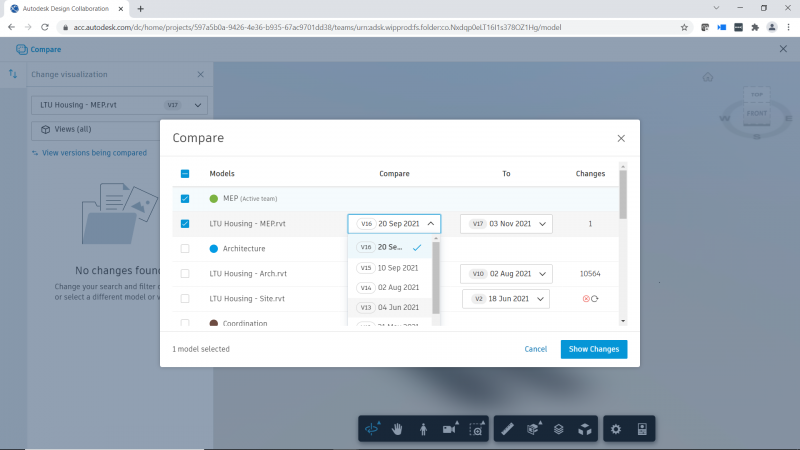The height and width of the screenshot is (450, 800).
Task: Check the LTU Housing - Site.rvt checkbox
Action: [x=185, y=299]
